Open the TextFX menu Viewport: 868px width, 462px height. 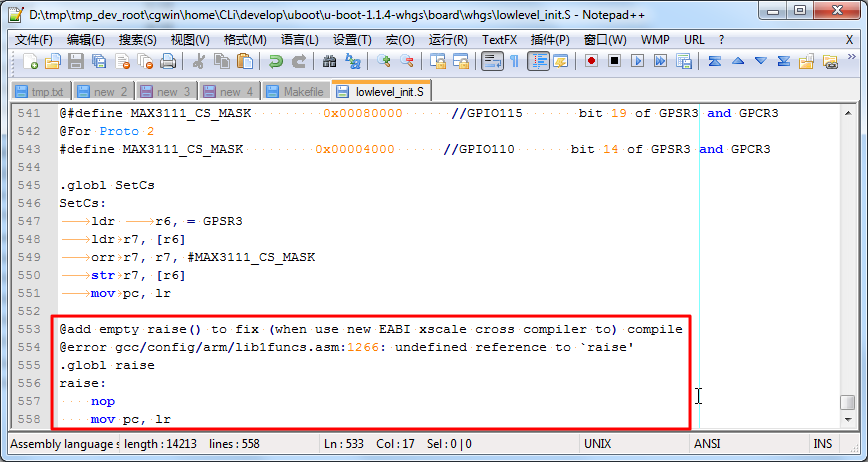pos(499,40)
